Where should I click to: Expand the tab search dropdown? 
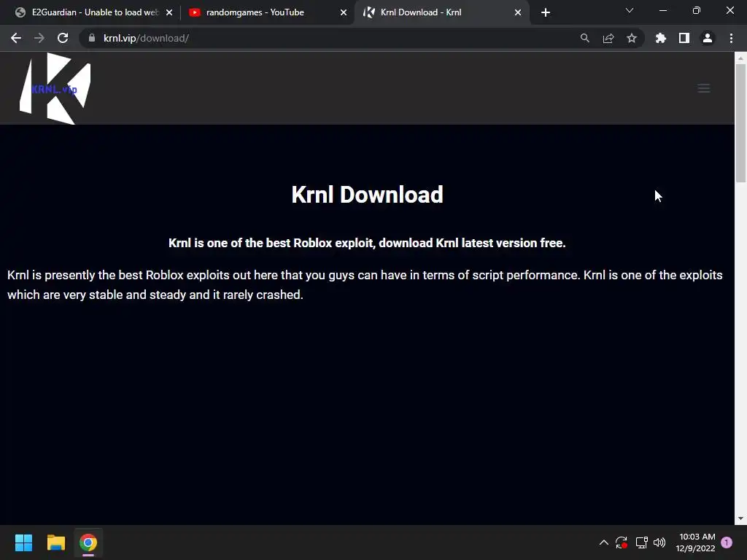click(630, 10)
